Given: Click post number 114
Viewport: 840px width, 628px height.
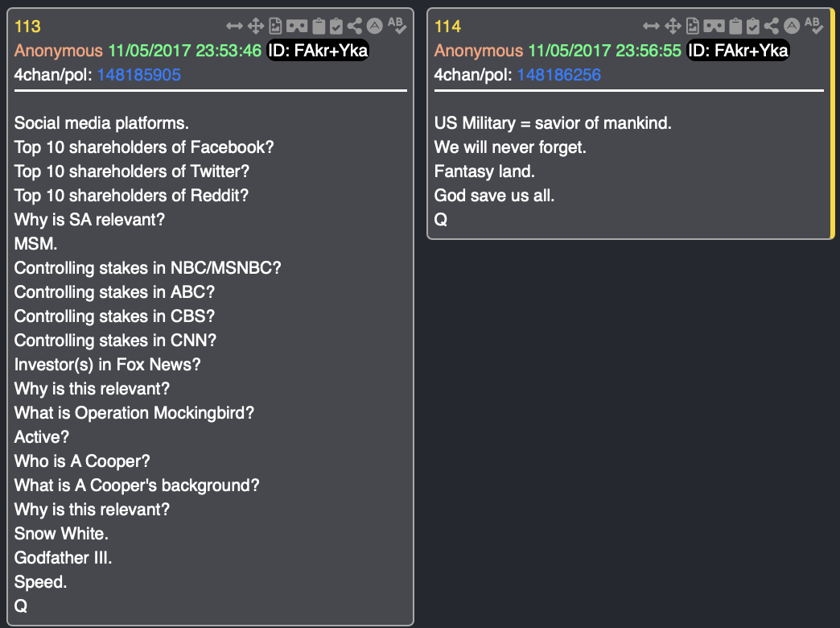Looking at the screenshot, I should tap(447, 27).
